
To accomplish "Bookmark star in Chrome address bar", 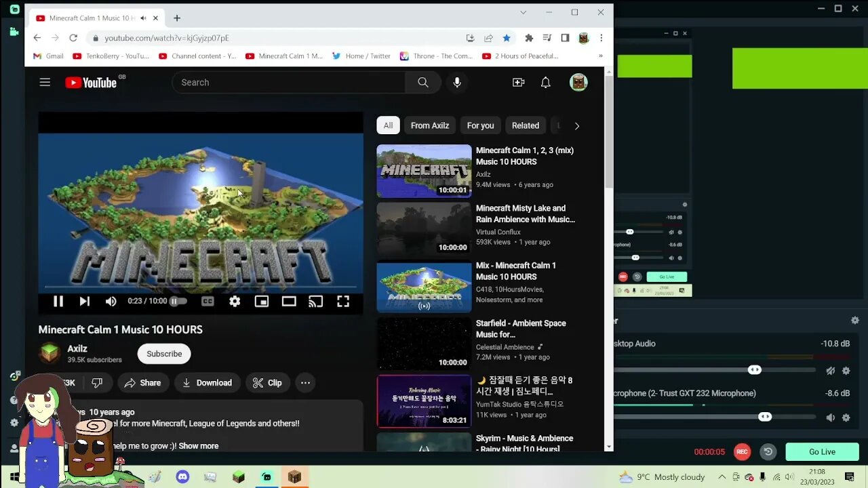I will pos(507,38).
